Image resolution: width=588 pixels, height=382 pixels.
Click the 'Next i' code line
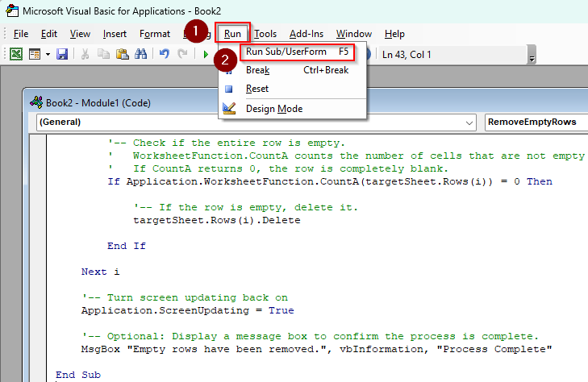100,272
